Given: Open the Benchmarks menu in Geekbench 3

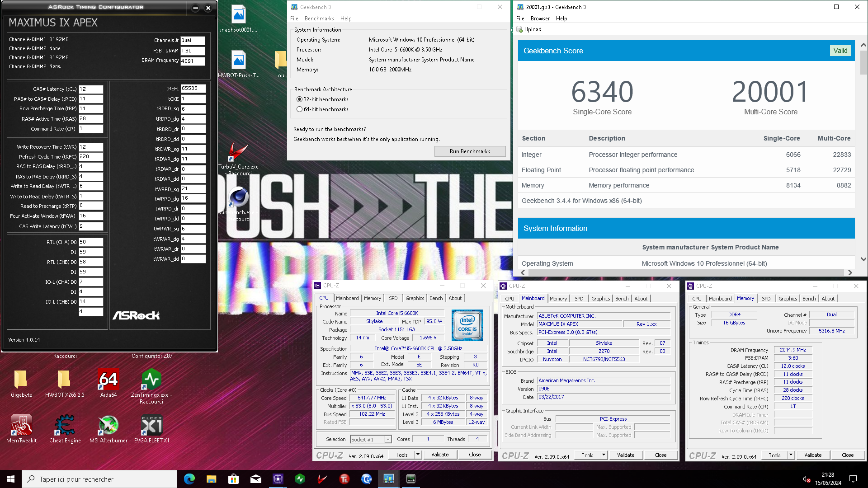Looking at the screenshot, I should coord(319,19).
